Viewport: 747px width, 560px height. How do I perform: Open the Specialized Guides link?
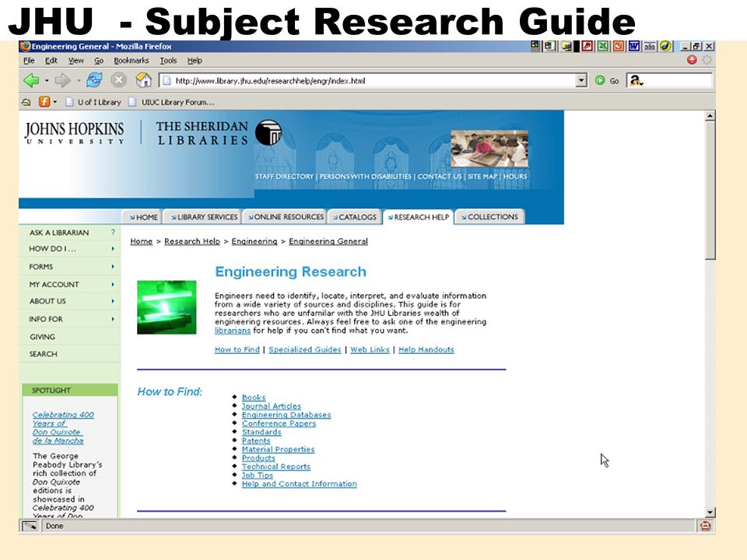pos(305,349)
